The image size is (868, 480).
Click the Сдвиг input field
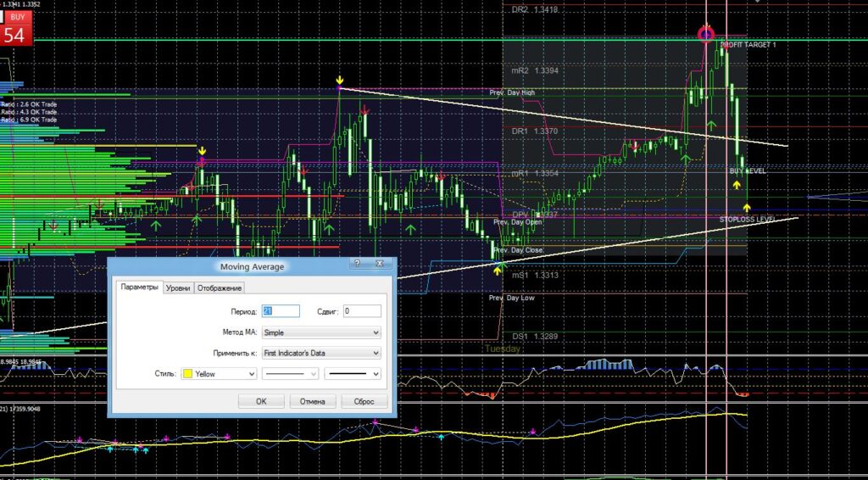pyautogui.click(x=362, y=311)
